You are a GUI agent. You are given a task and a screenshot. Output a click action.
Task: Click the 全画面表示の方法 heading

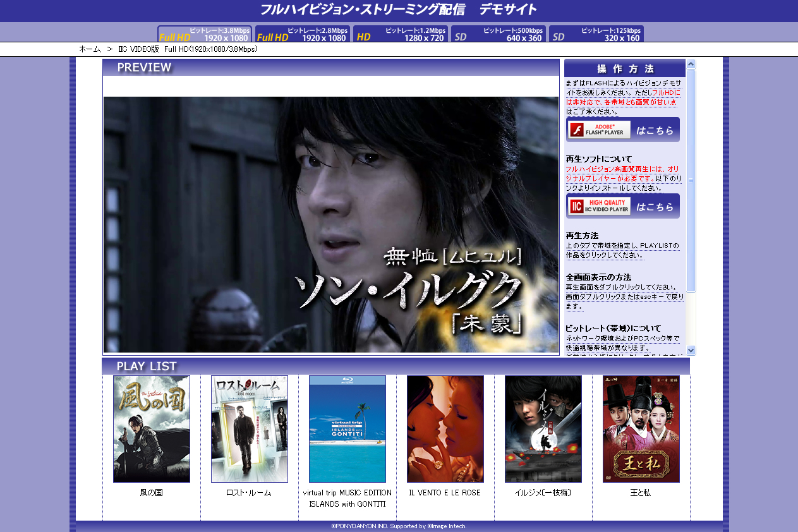click(x=598, y=277)
